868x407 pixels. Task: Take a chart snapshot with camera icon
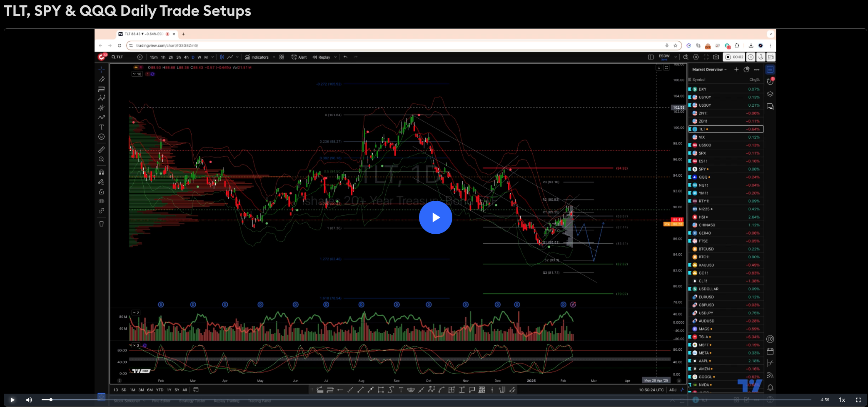pyautogui.click(x=716, y=57)
